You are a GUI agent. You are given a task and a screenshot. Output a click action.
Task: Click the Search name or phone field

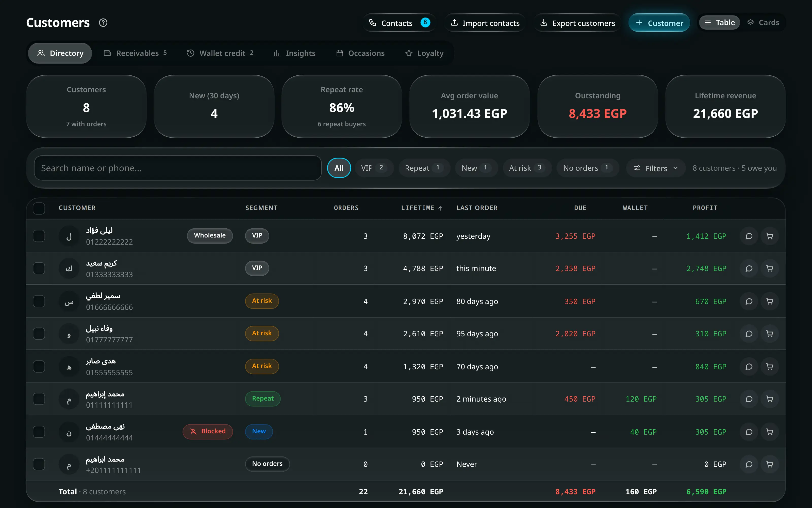pos(178,168)
